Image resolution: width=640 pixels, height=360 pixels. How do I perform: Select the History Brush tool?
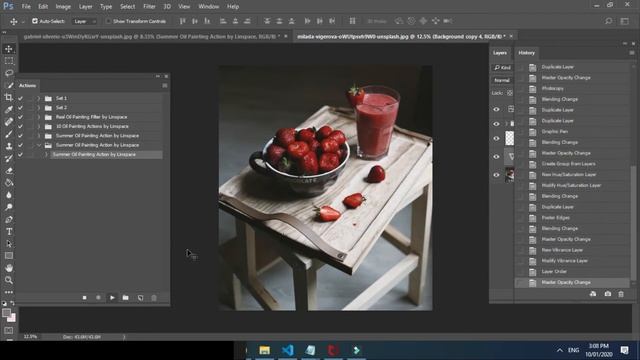[x=9, y=158]
